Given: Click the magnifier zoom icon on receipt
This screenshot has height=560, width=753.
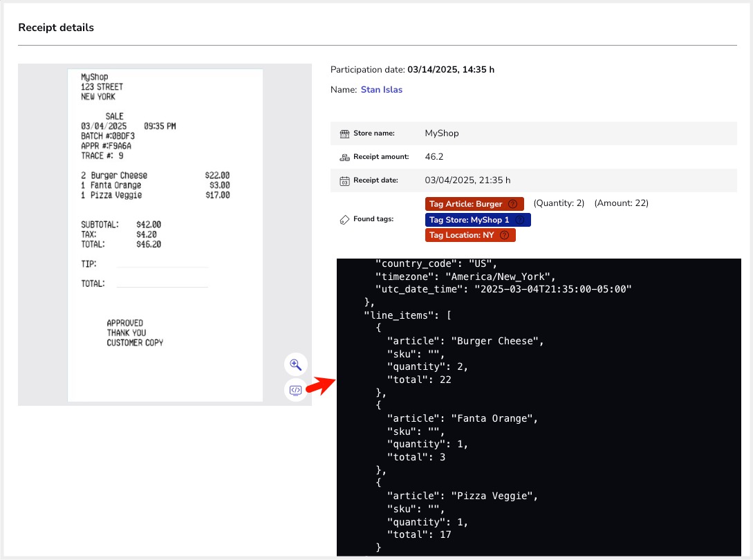Looking at the screenshot, I should (x=295, y=365).
